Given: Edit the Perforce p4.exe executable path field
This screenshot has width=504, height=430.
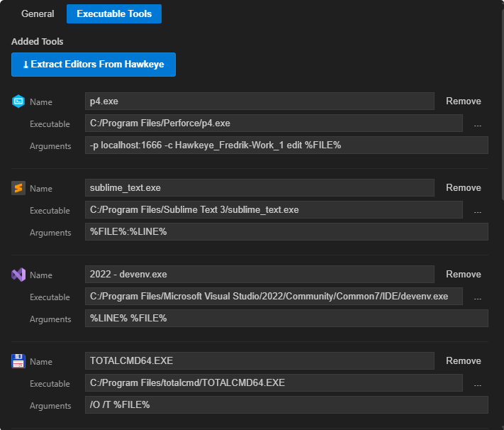Looking at the screenshot, I should point(274,123).
